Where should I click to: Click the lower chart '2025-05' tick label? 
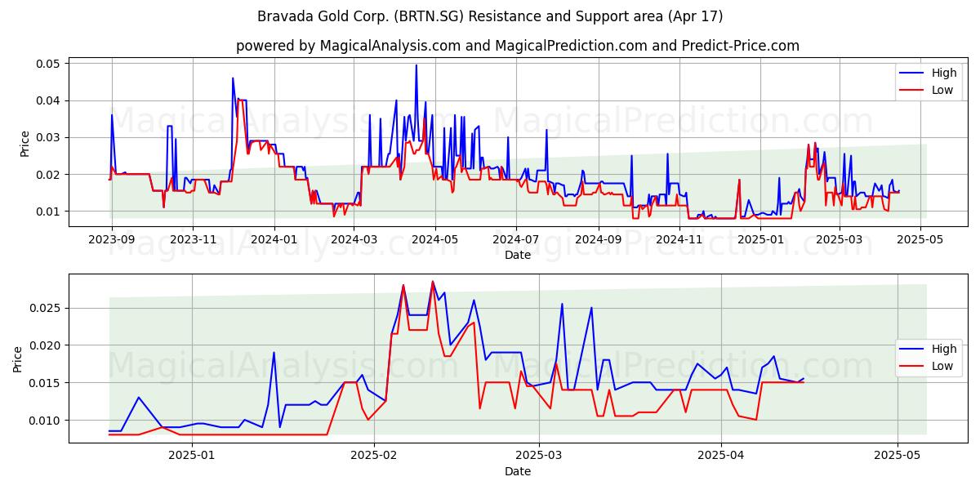[898, 456]
